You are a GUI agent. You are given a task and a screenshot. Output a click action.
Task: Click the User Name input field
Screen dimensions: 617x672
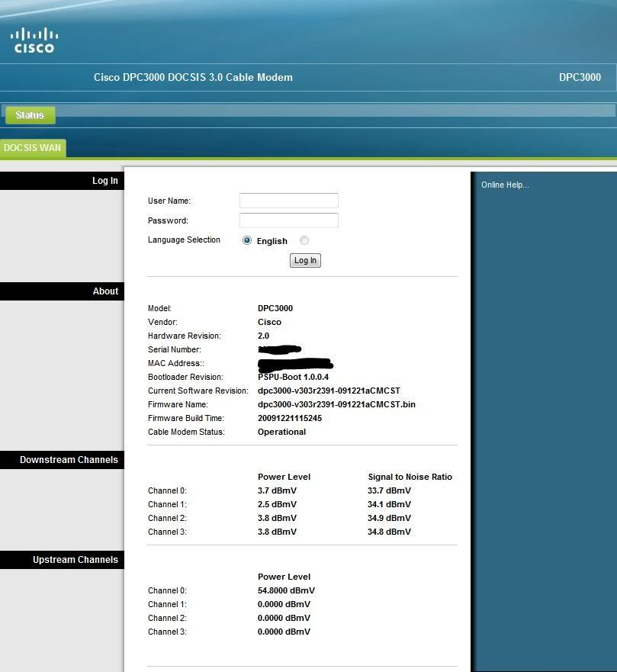pos(289,201)
